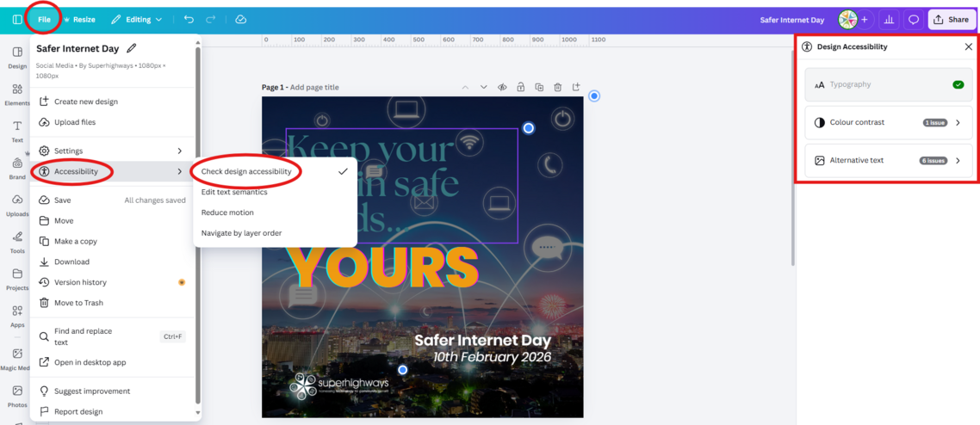Lock the page with the padlock icon
The height and width of the screenshot is (425, 980).
point(520,88)
